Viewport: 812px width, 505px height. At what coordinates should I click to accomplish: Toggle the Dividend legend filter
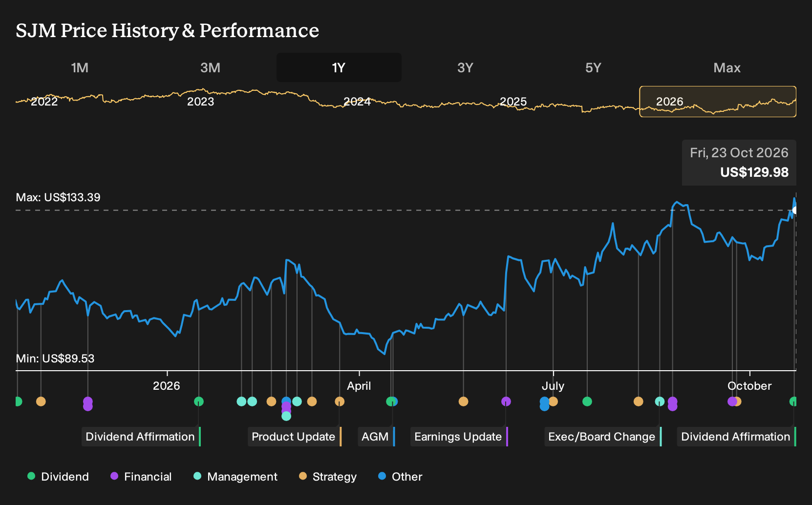pos(58,477)
